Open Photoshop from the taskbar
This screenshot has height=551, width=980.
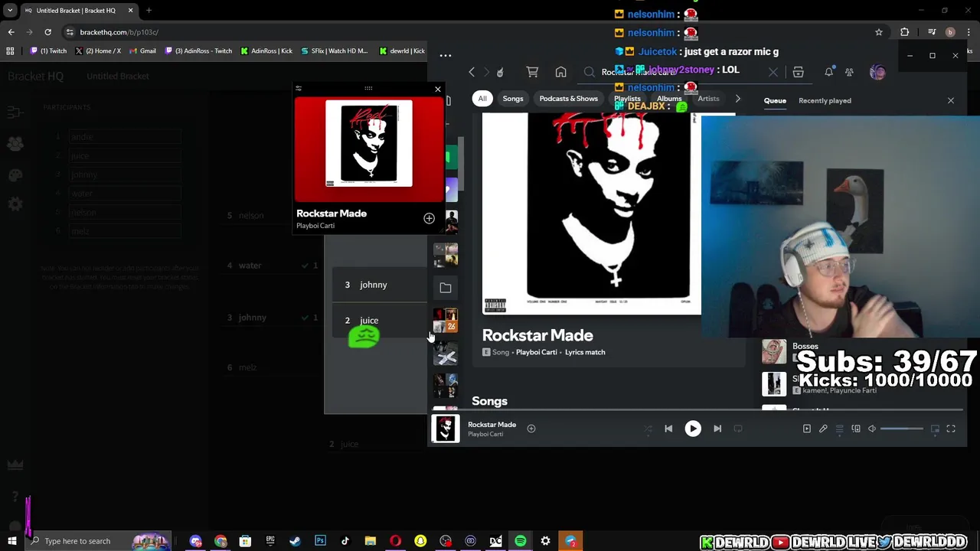320,541
